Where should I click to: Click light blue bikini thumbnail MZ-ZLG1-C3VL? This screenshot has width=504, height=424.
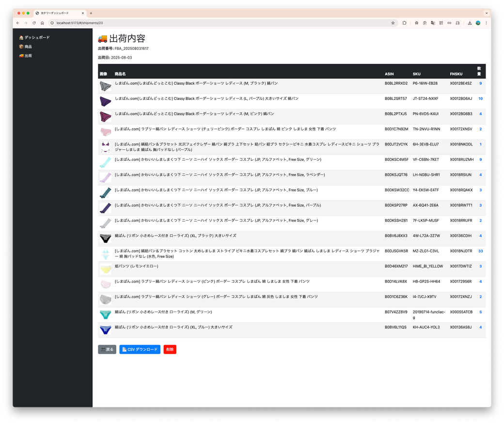coord(106,253)
